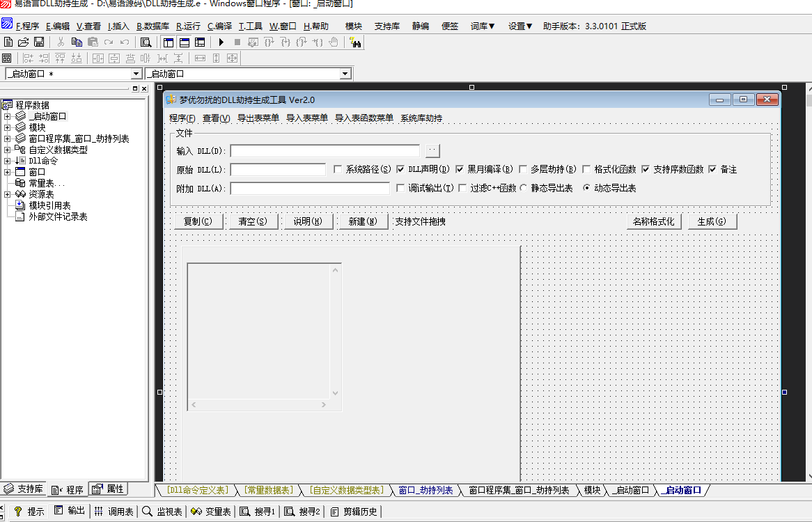Viewport: 812px width, 522px height.
Task: Click the 输入 DLL(D) text field
Action: 325,151
